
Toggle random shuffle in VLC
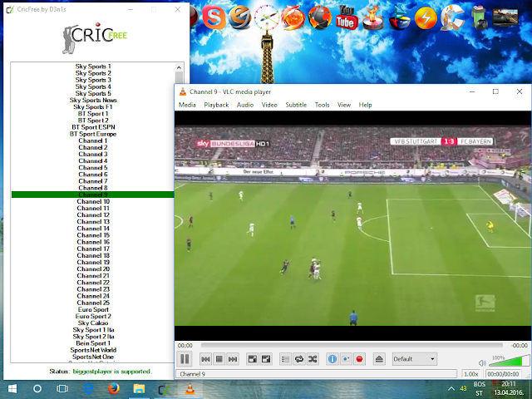(313, 359)
